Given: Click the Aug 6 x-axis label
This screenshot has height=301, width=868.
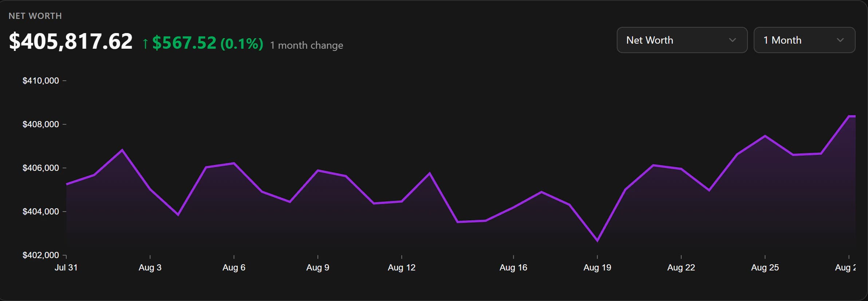Looking at the screenshot, I should point(234,268).
